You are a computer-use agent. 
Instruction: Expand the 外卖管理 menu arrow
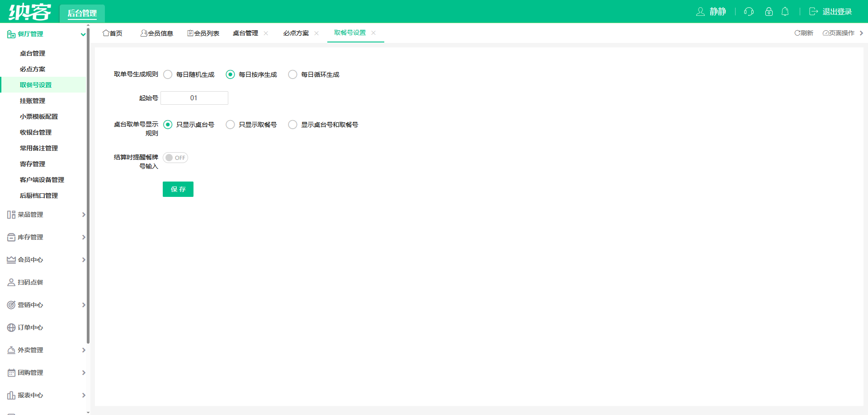tap(84, 350)
